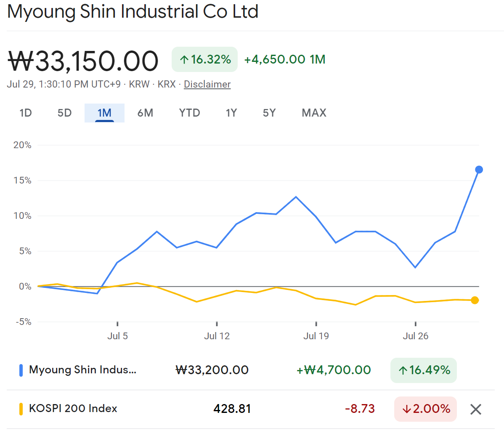Click the yellow KOSPI legend color bar

pyautogui.click(x=21, y=409)
